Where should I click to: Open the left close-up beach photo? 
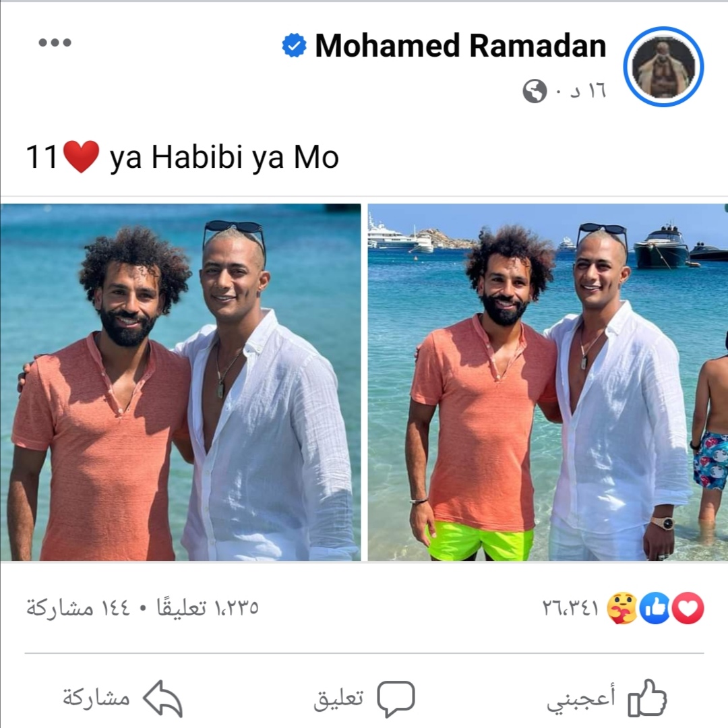click(x=181, y=382)
